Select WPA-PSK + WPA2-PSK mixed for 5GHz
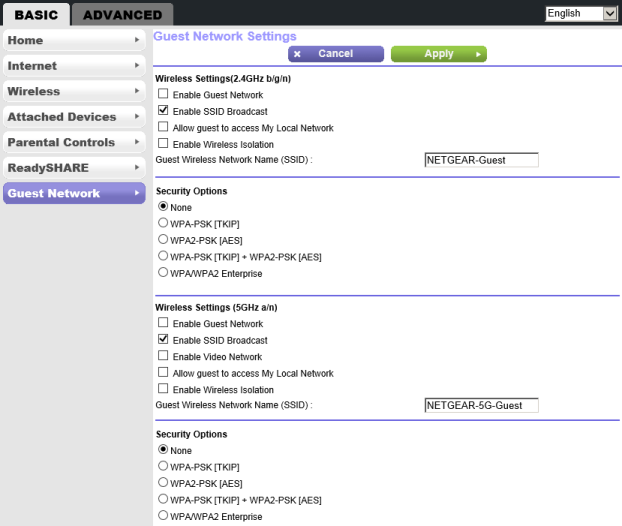The image size is (622, 526). pyautogui.click(x=163, y=499)
